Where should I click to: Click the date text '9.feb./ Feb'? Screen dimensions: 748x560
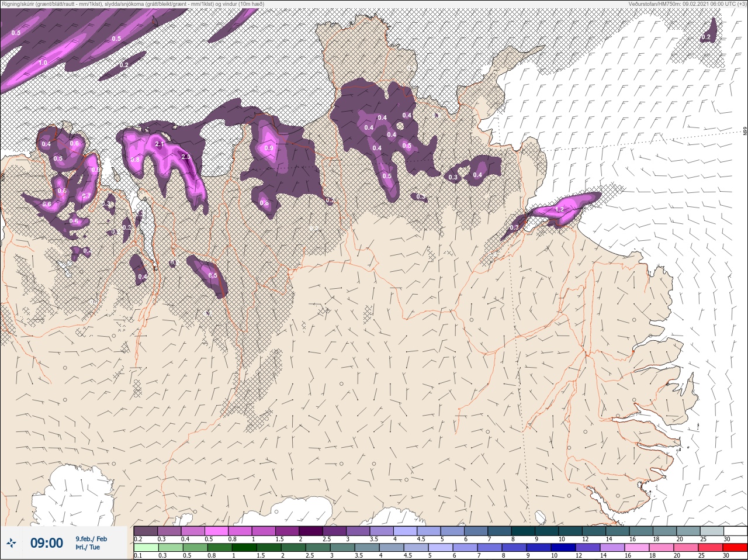point(91,538)
